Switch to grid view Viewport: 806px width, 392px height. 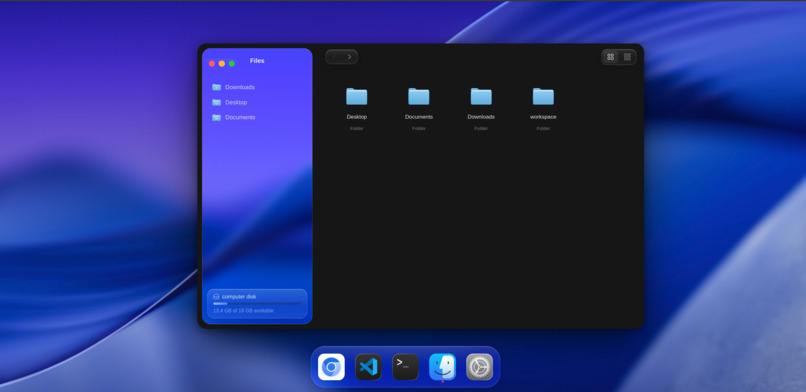(611, 57)
